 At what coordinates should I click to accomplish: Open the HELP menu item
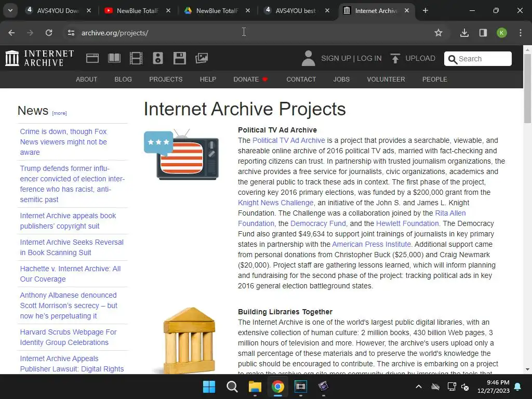tap(208, 79)
